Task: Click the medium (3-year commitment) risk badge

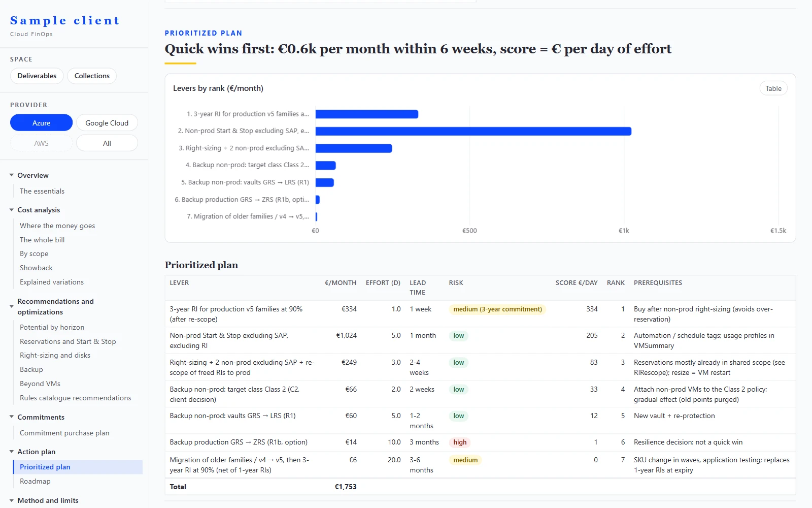Action: click(497, 309)
